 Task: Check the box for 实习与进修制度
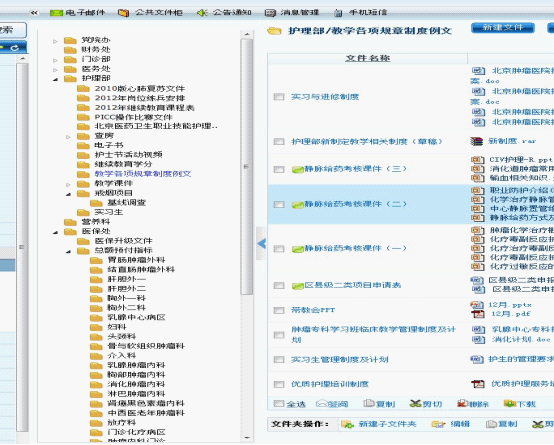click(279, 96)
